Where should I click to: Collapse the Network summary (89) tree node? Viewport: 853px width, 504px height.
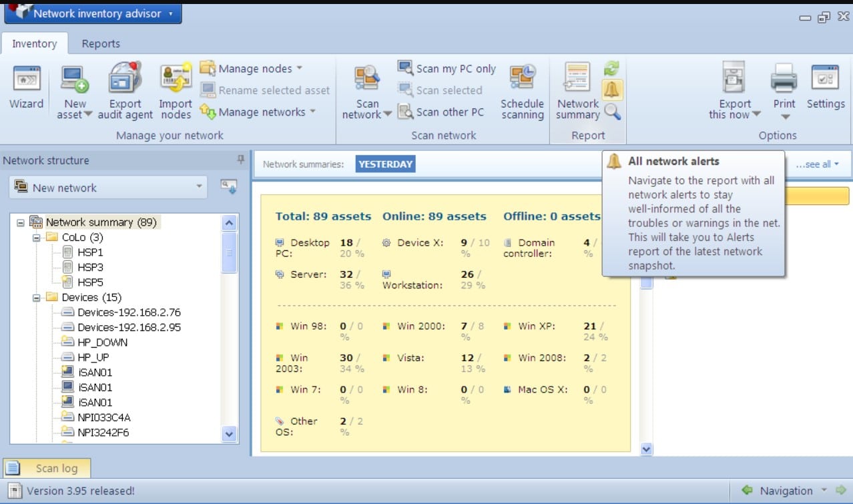pyautogui.click(x=21, y=222)
